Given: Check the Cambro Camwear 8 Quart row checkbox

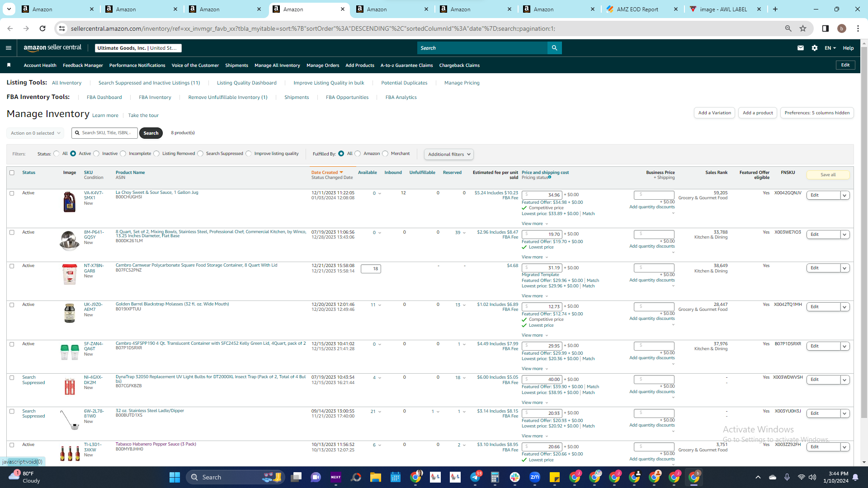Looking at the screenshot, I should (x=12, y=266).
